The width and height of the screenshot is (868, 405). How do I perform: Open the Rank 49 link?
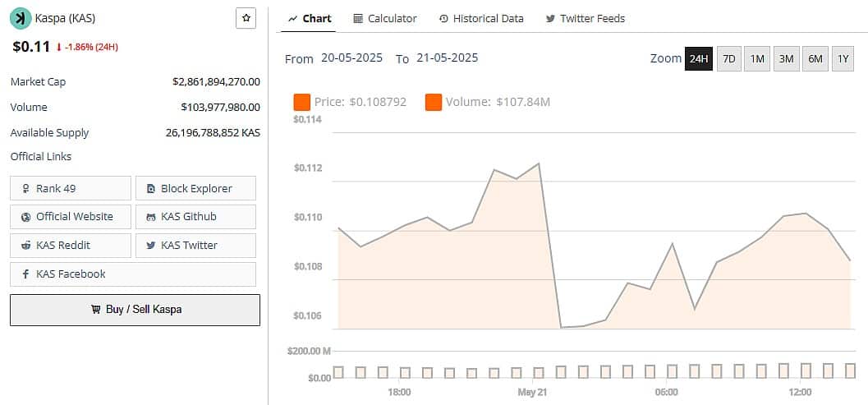click(x=71, y=188)
